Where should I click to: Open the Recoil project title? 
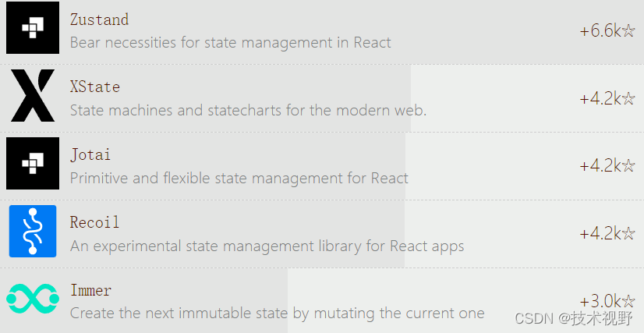94,222
